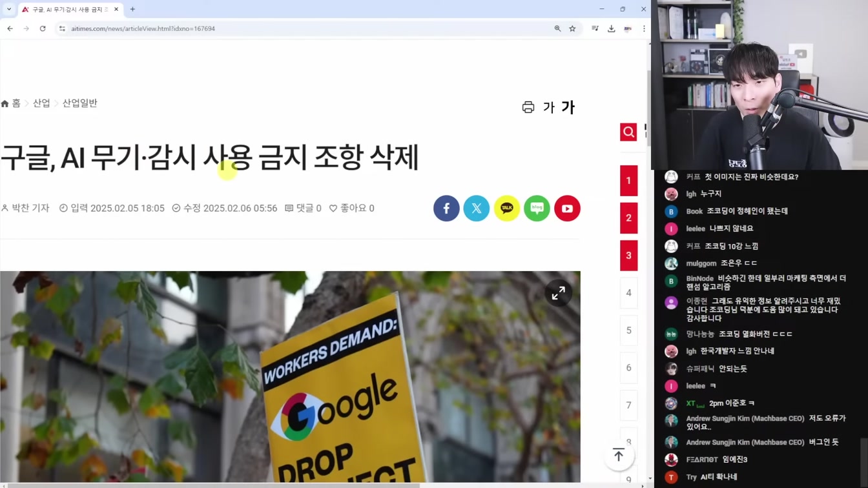Jump to top with the up-arrow button
The width and height of the screenshot is (868, 488).
[619, 455]
